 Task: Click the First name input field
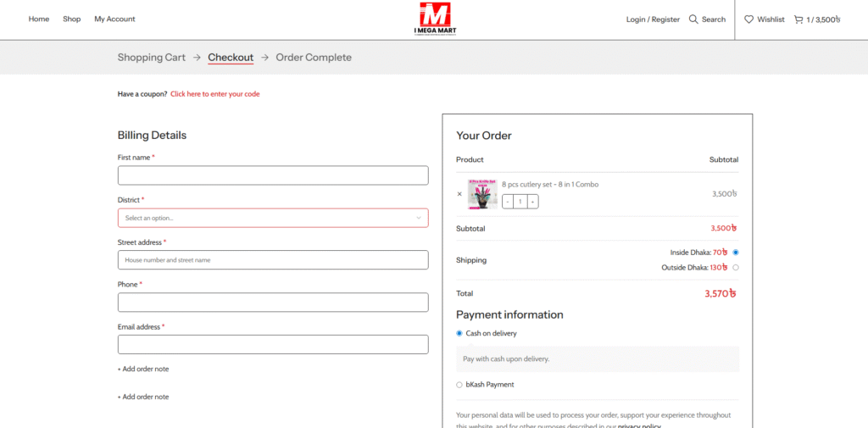[273, 175]
